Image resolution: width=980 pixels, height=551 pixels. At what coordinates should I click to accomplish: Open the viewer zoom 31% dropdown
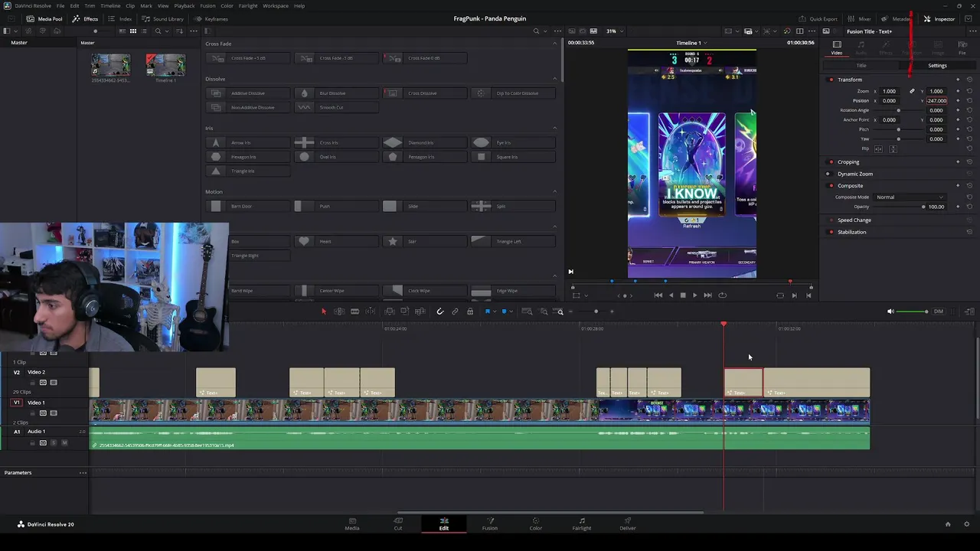(x=614, y=31)
